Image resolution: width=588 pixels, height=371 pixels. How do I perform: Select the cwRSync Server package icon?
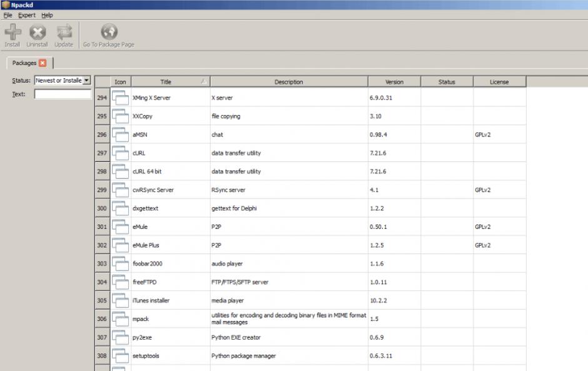click(120, 190)
